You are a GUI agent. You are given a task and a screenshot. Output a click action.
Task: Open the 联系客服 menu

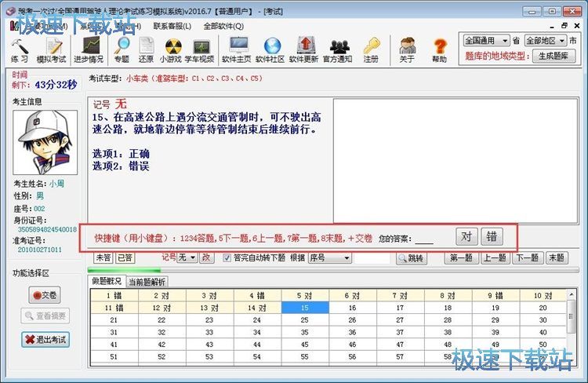171,26
